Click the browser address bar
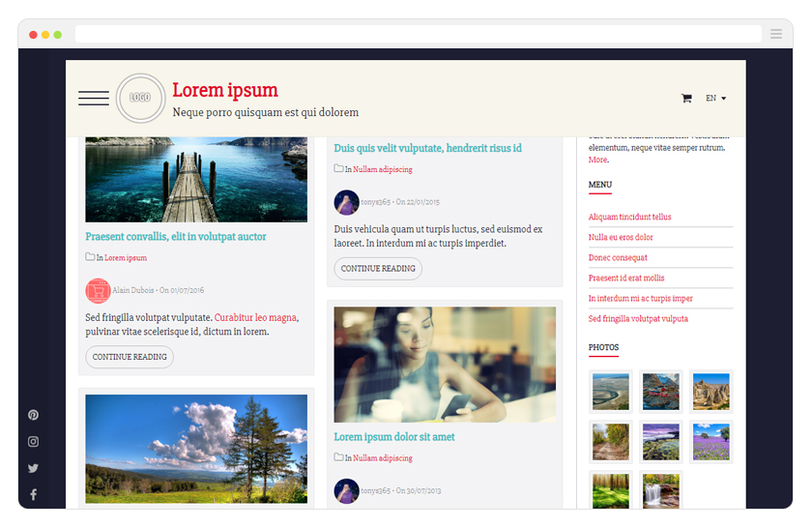812x528 pixels. (418, 34)
